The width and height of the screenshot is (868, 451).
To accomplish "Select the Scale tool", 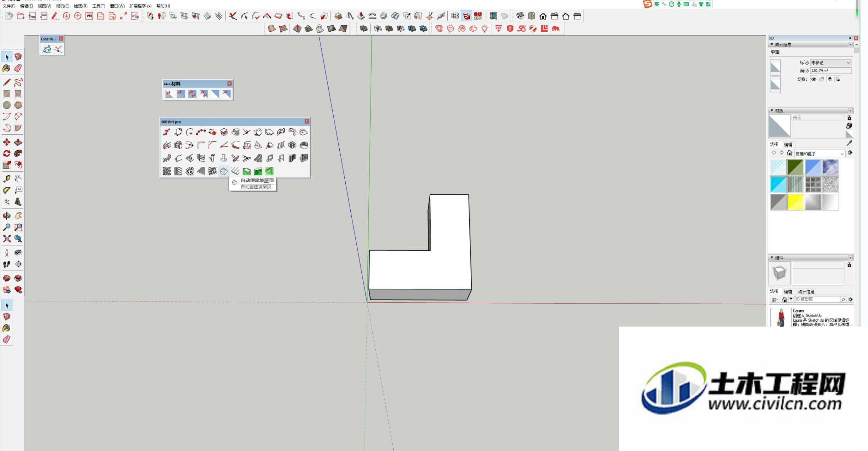I will click(6, 165).
